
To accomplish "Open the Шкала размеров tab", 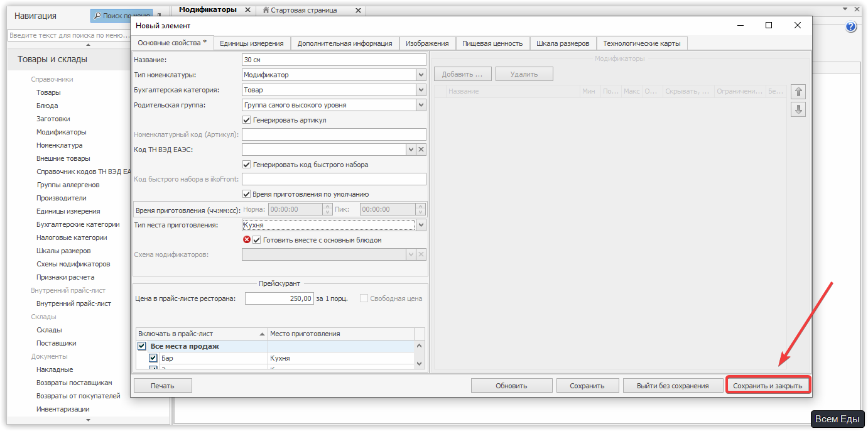I will pyautogui.click(x=563, y=43).
